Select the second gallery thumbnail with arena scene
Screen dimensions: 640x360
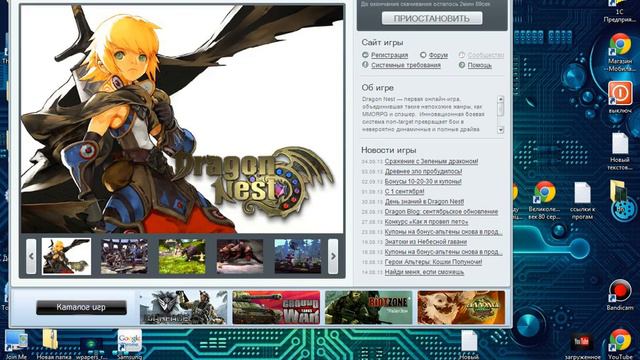[x=124, y=256]
